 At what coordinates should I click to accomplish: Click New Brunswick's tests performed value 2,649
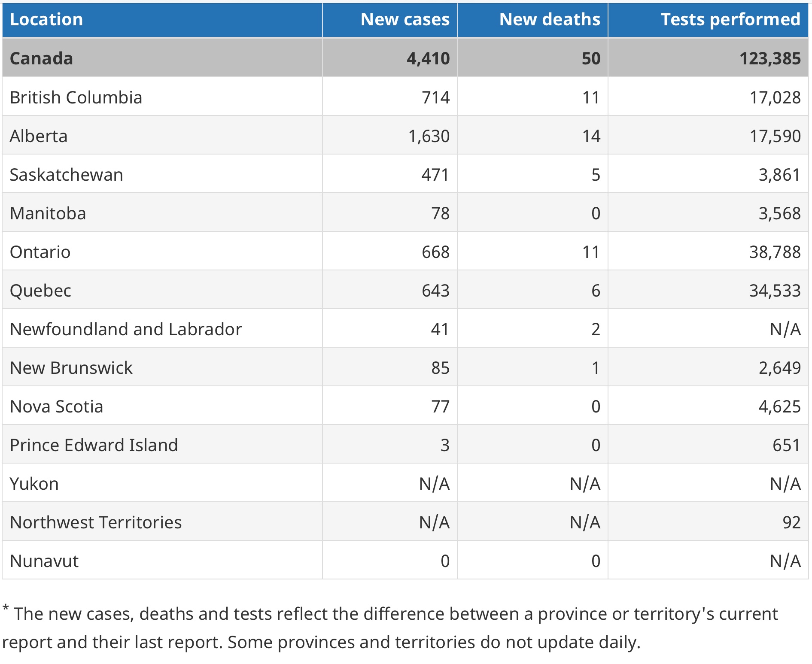click(x=779, y=368)
